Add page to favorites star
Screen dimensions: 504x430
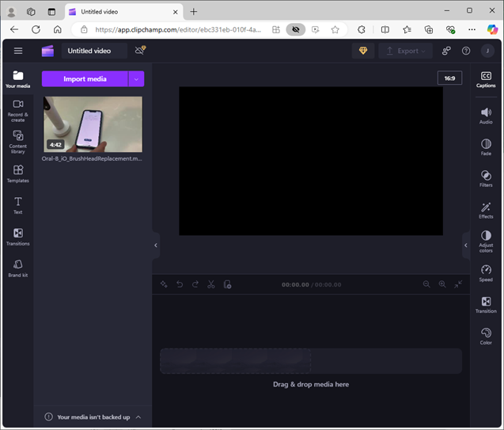[335, 29]
